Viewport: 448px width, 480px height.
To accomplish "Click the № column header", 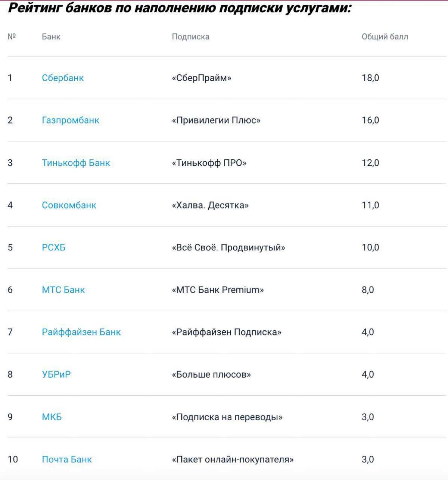I will [12, 37].
